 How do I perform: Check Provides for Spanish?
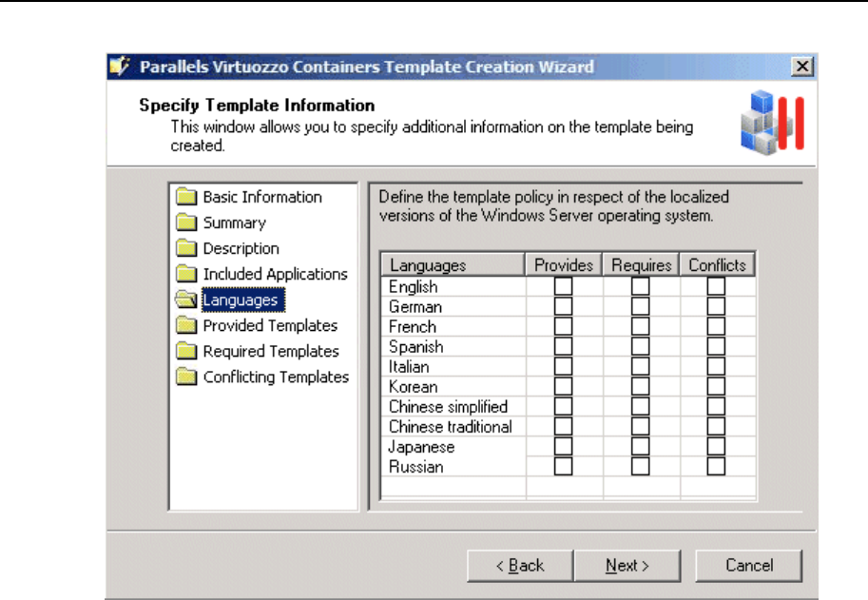pos(563,346)
